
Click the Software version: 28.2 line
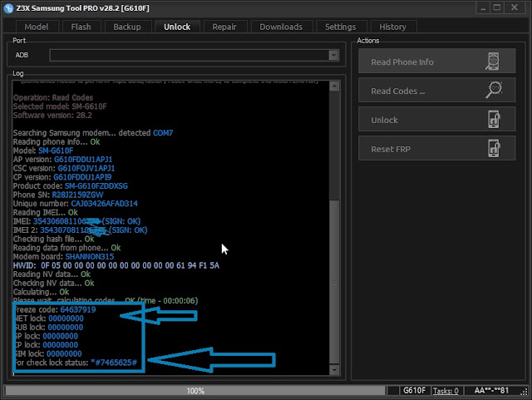52,116
